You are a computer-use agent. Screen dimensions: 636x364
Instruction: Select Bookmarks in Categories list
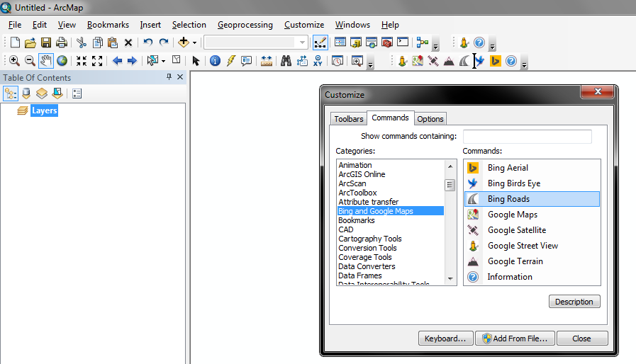pos(356,220)
